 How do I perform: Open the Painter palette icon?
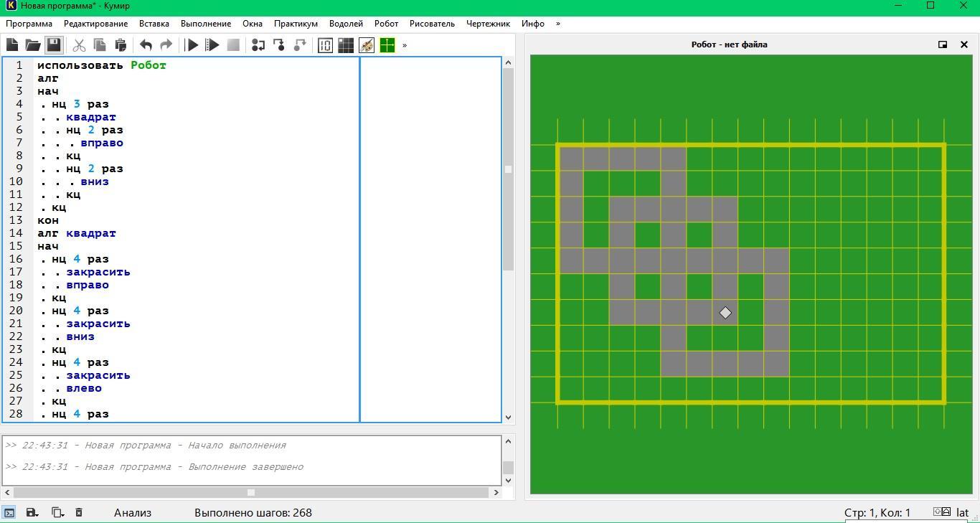coord(367,45)
